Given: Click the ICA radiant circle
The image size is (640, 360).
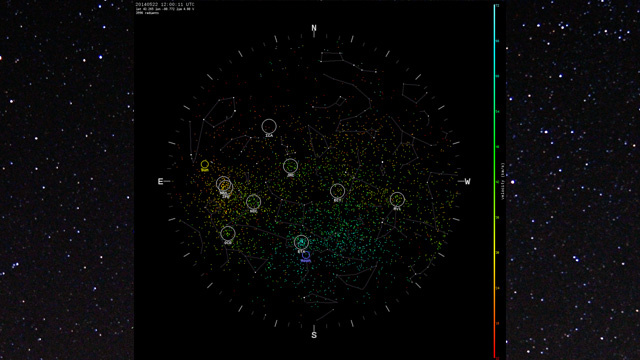Looking at the screenshot, I should [269, 126].
